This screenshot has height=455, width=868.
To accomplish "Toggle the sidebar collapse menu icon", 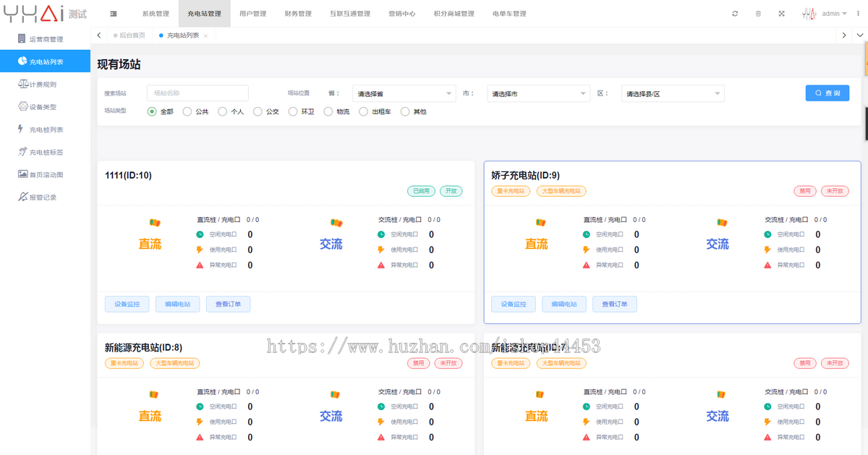I will (114, 14).
